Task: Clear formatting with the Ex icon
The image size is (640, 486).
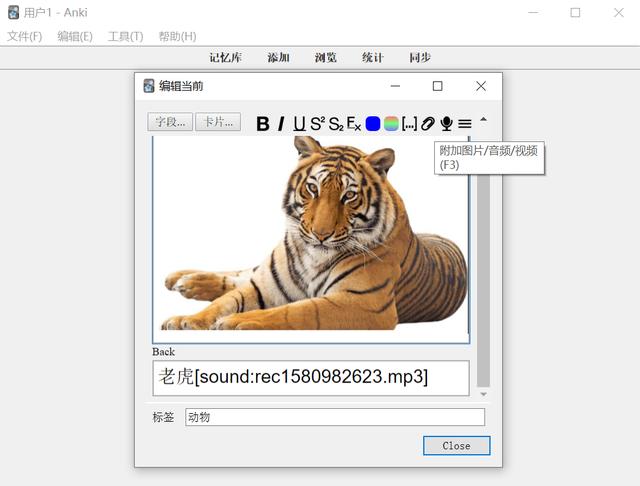Action: tap(353, 124)
